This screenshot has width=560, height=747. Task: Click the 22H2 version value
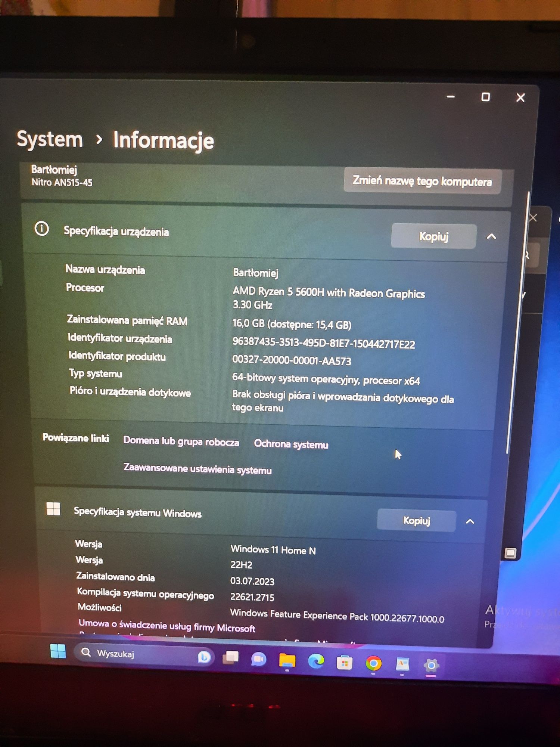click(x=242, y=564)
